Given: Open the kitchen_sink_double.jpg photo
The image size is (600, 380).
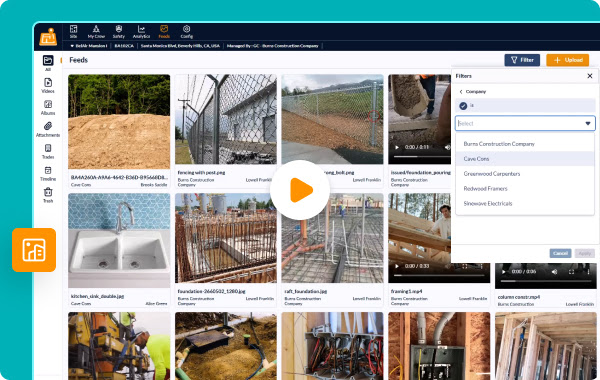Looking at the screenshot, I should (119, 240).
